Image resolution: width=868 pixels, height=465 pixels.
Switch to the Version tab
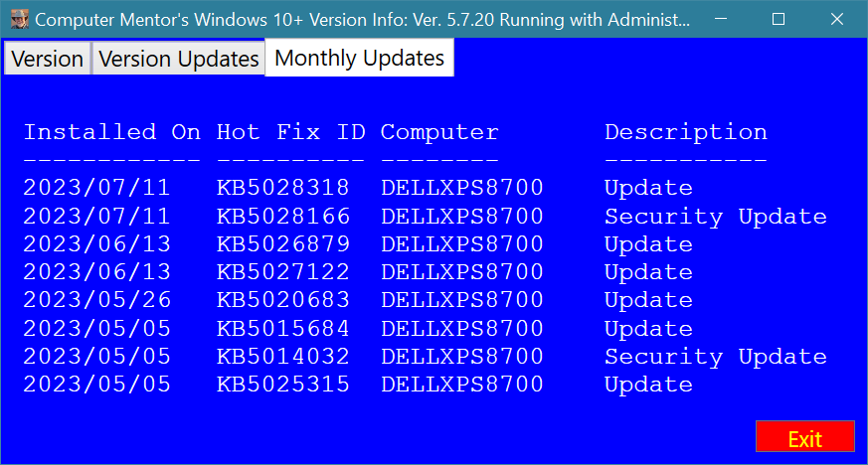[47, 59]
